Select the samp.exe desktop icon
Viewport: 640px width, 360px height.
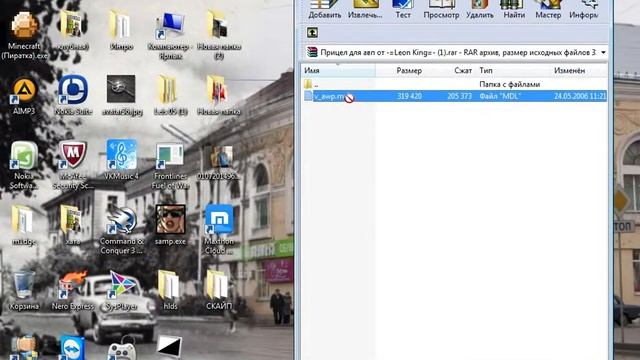click(x=170, y=224)
